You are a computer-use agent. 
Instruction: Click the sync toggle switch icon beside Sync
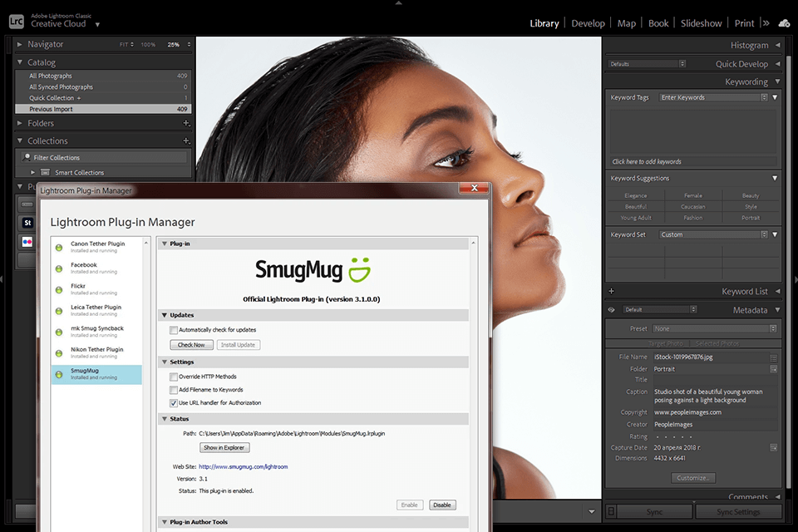point(611,512)
